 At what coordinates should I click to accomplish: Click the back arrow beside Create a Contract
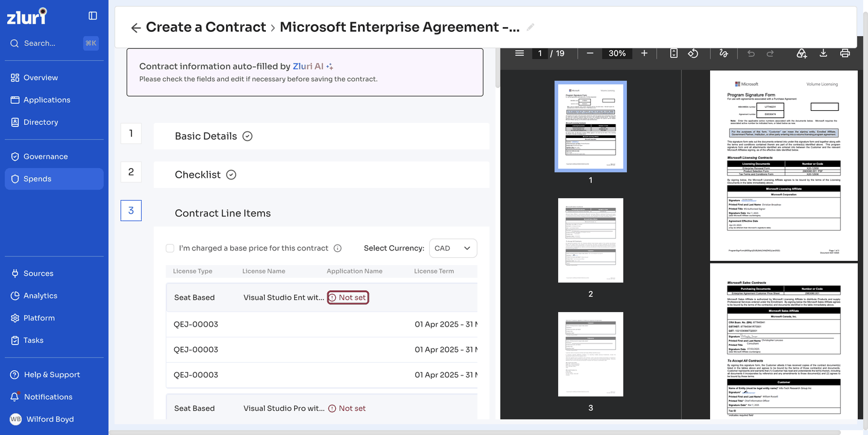point(136,28)
